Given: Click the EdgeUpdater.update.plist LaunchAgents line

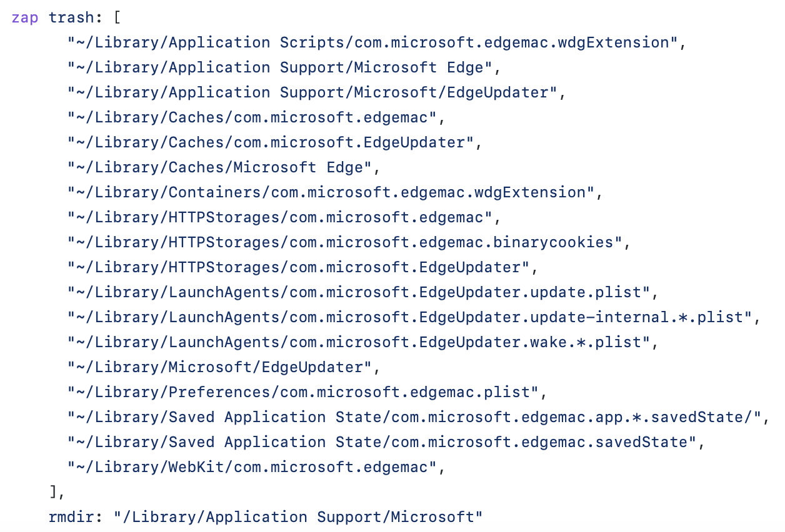Looking at the screenshot, I should 363,292.
